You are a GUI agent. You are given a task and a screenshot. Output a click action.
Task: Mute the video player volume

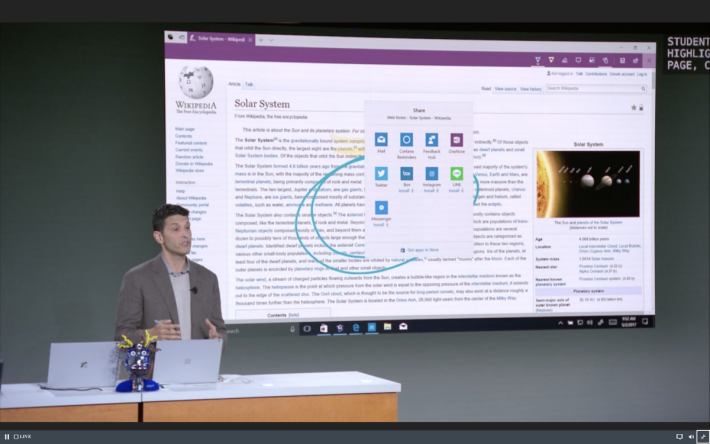click(691, 436)
